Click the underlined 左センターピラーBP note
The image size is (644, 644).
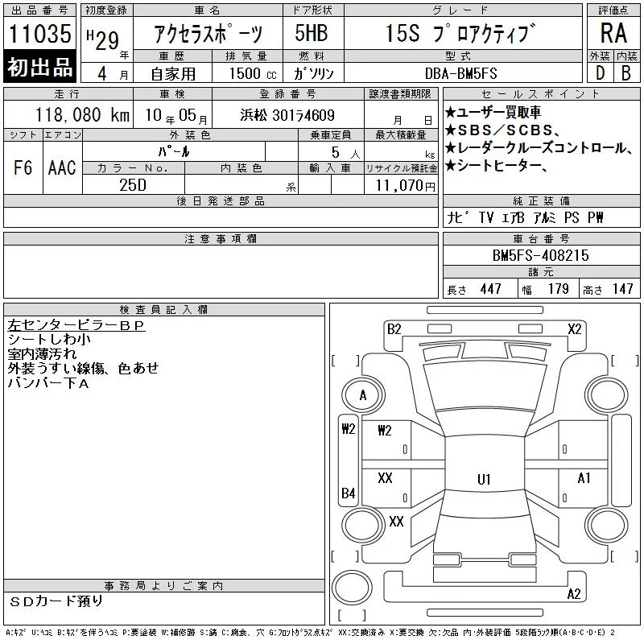[76, 326]
